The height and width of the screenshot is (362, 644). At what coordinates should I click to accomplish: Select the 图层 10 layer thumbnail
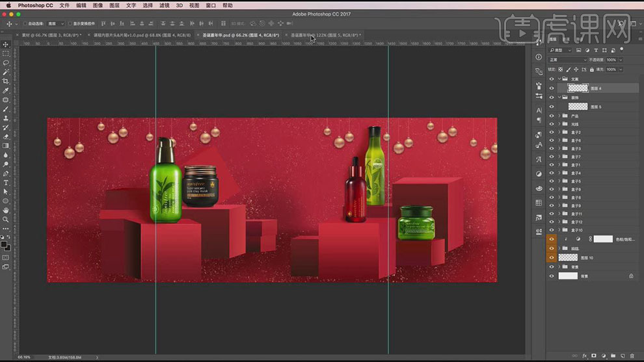click(568, 258)
